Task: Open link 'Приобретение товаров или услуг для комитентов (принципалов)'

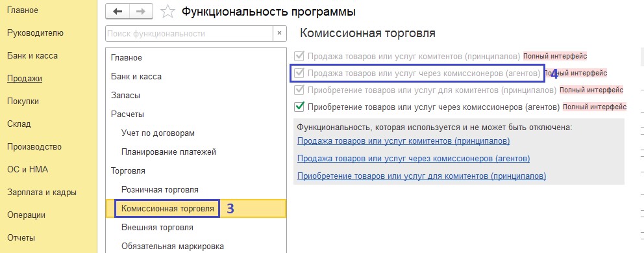Action: (x=421, y=176)
